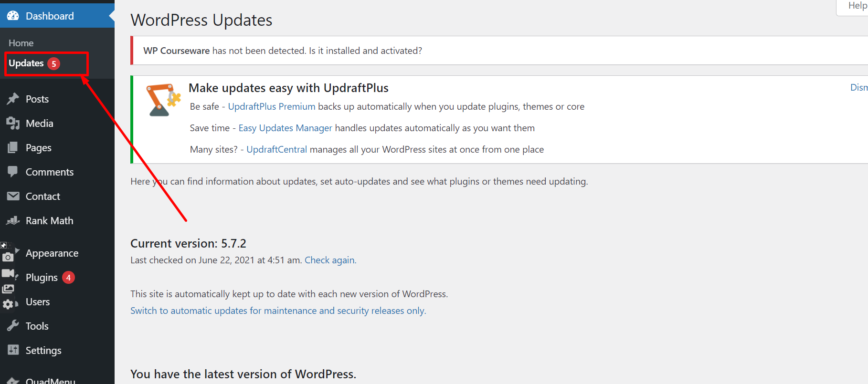
Task: Click the Check again link
Action: click(x=330, y=260)
